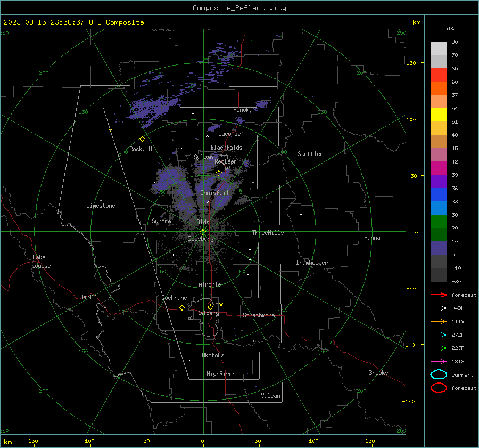Click the Strathmore town label

click(259, 315)
